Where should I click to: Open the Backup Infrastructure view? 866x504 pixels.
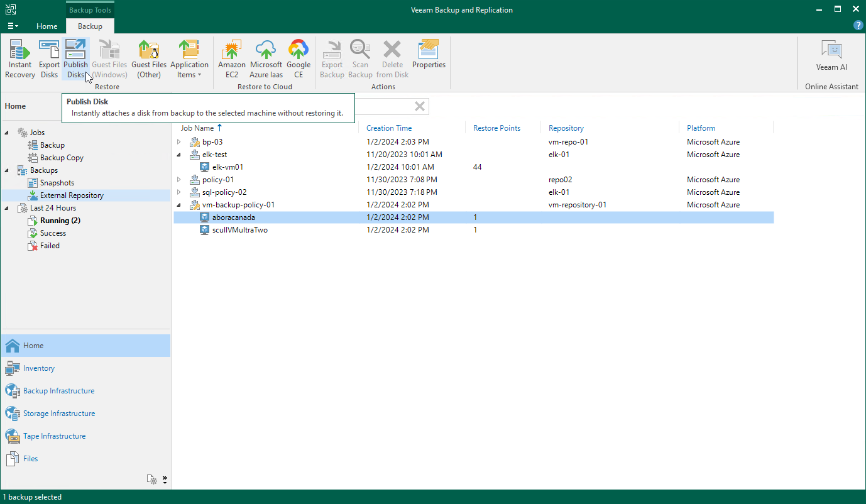85,391
